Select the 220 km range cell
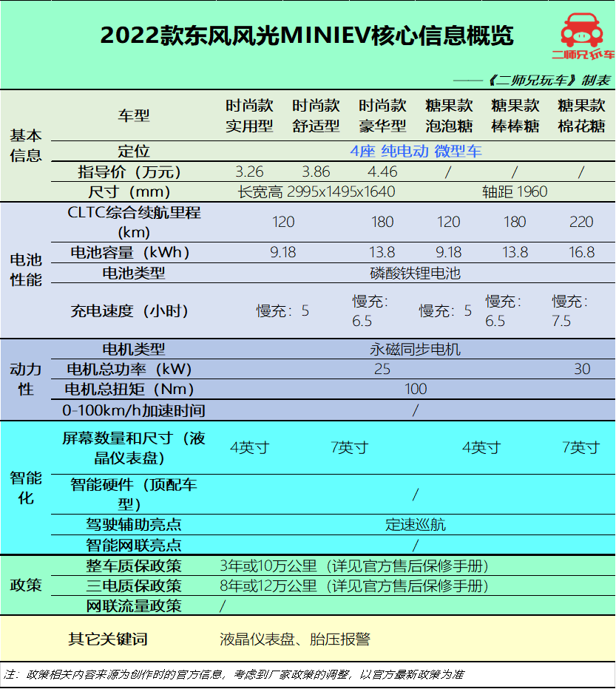The image size is (616, 689). [581, 222]
